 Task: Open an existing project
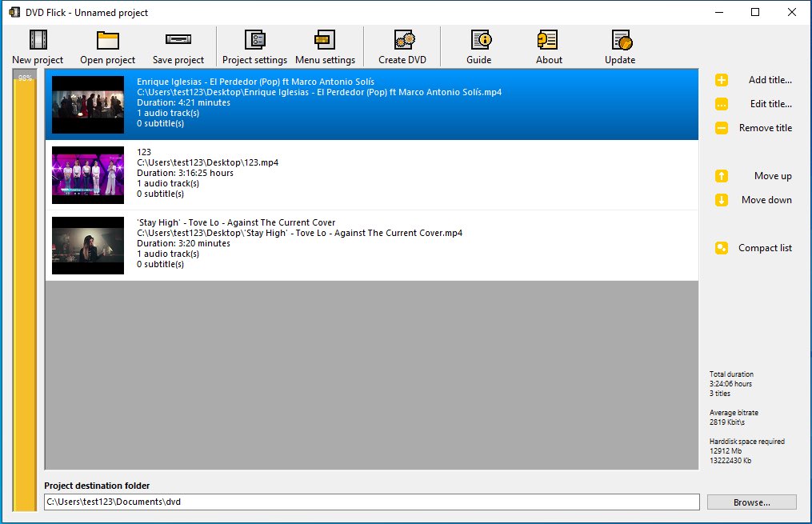coord(106,46)
